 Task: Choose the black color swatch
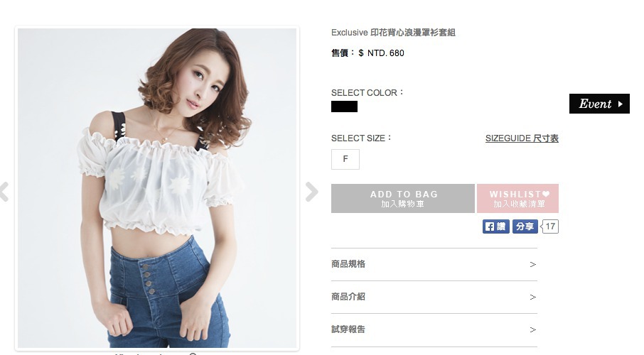pyautogui.click(x=344, y=106)
